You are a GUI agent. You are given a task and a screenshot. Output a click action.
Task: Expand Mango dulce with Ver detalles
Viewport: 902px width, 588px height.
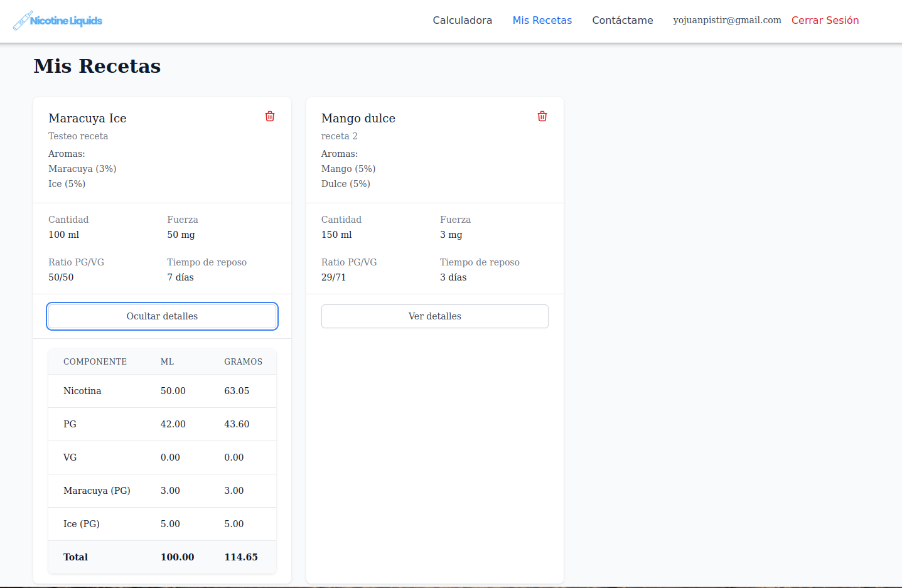(435, 316)
